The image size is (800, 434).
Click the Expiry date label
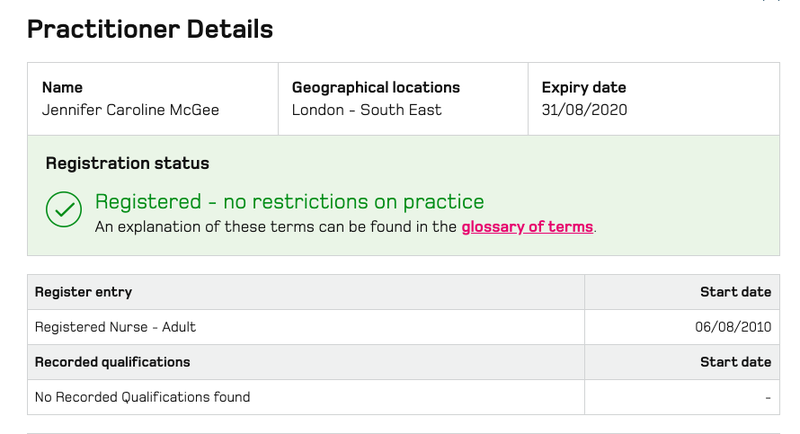[x=584, y=87]
